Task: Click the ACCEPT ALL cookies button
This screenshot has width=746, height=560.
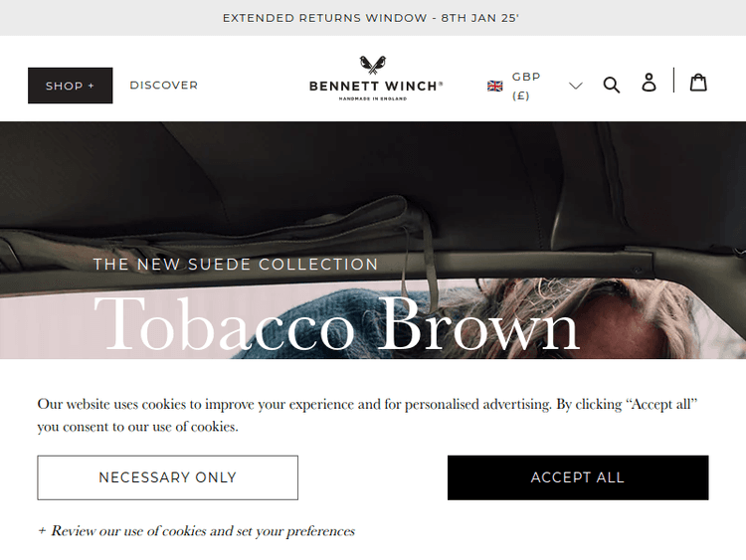Action: pos(578,477)
